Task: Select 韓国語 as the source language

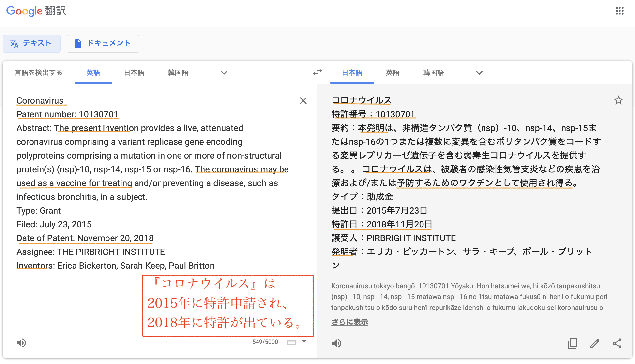Action: click(178, 73)
